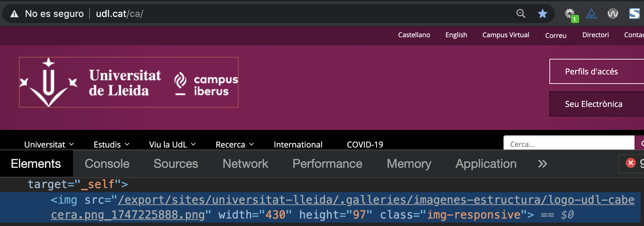Open the Campus Virtual link

coord(505,35)
